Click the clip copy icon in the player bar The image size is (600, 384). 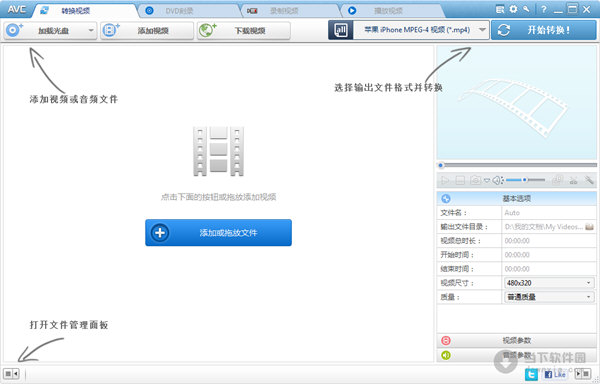[558, 180]
